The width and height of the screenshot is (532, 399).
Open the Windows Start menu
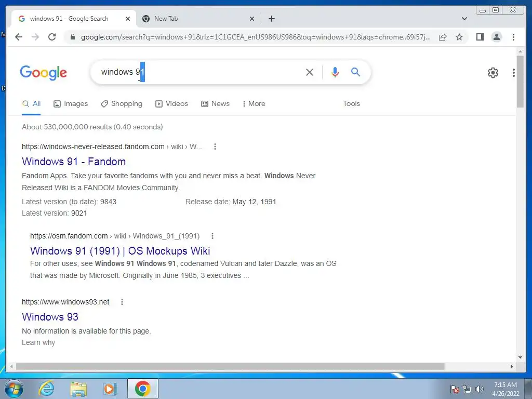click(14, 389)
